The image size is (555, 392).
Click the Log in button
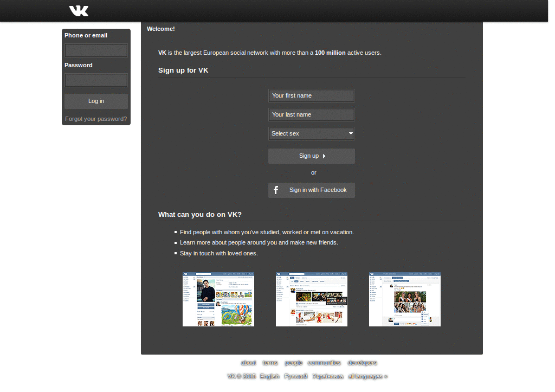pos(96,101)
